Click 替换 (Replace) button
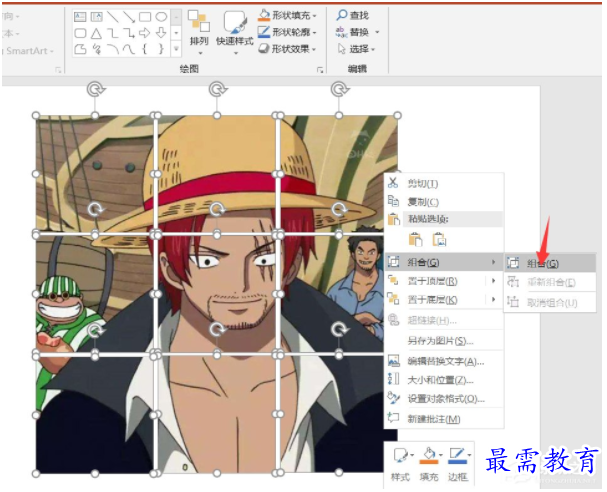 click(x=352, y=32)
